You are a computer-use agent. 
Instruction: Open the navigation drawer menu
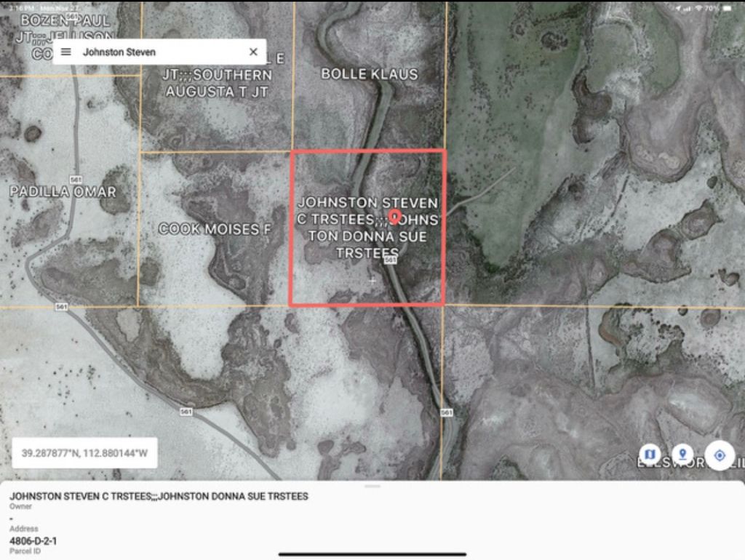[x=65, y=52]
